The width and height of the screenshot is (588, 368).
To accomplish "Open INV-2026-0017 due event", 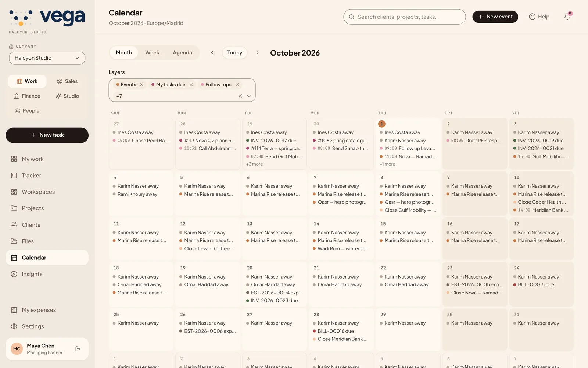I will 274,141.
